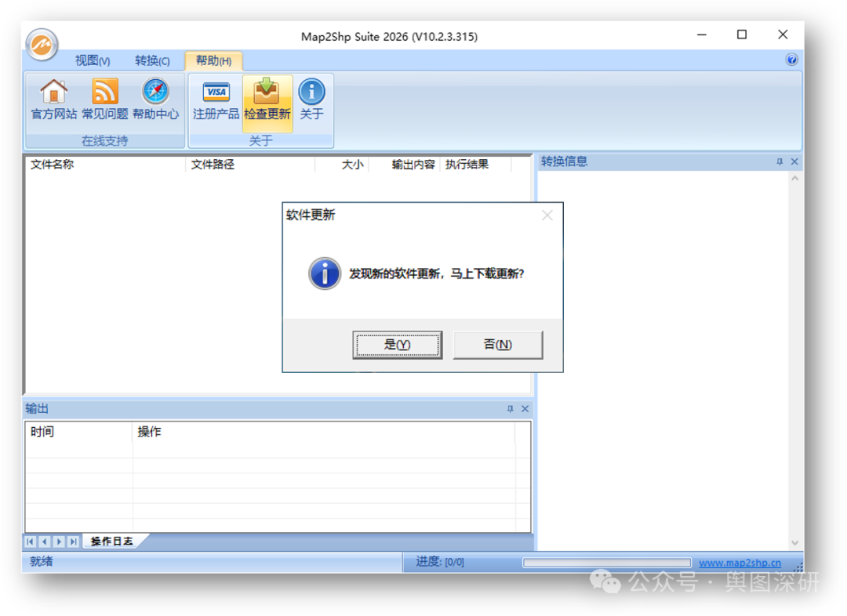Toggle the pin on 转换信息 panel
This screenshot has height=616, width=847.
point(780,161)
